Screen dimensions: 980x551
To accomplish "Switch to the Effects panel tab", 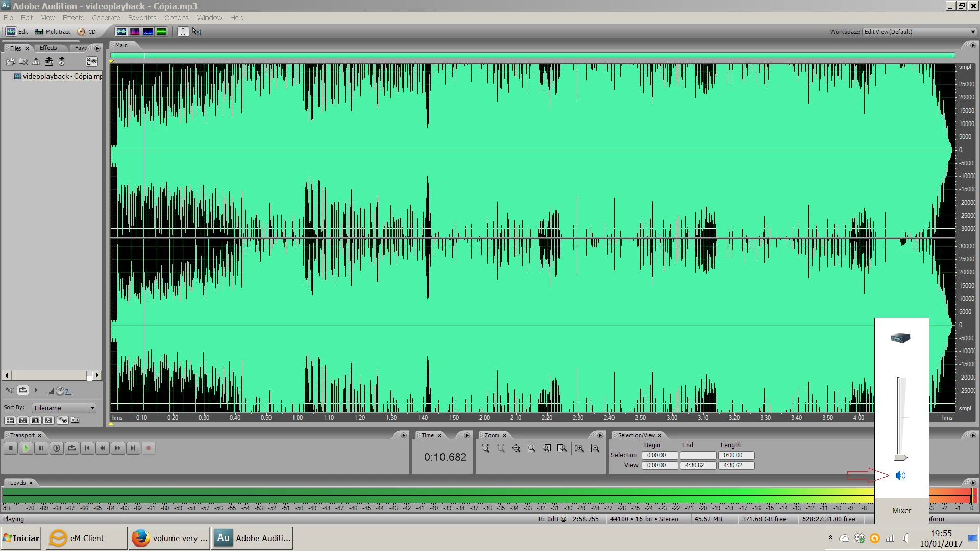I will point(48,48).
